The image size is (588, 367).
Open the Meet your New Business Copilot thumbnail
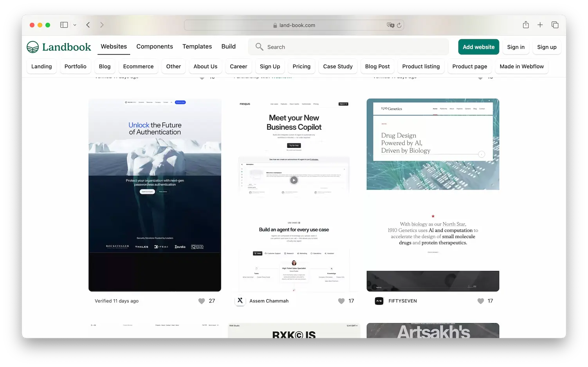(294, 195)
